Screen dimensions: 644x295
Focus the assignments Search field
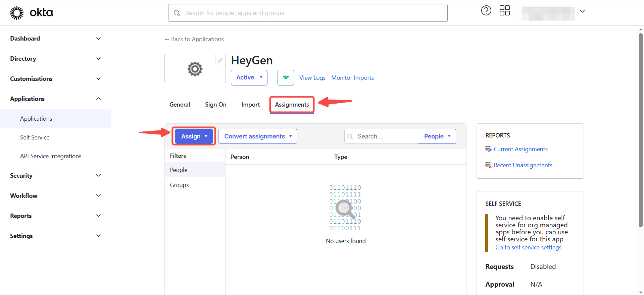pos(381,136)
